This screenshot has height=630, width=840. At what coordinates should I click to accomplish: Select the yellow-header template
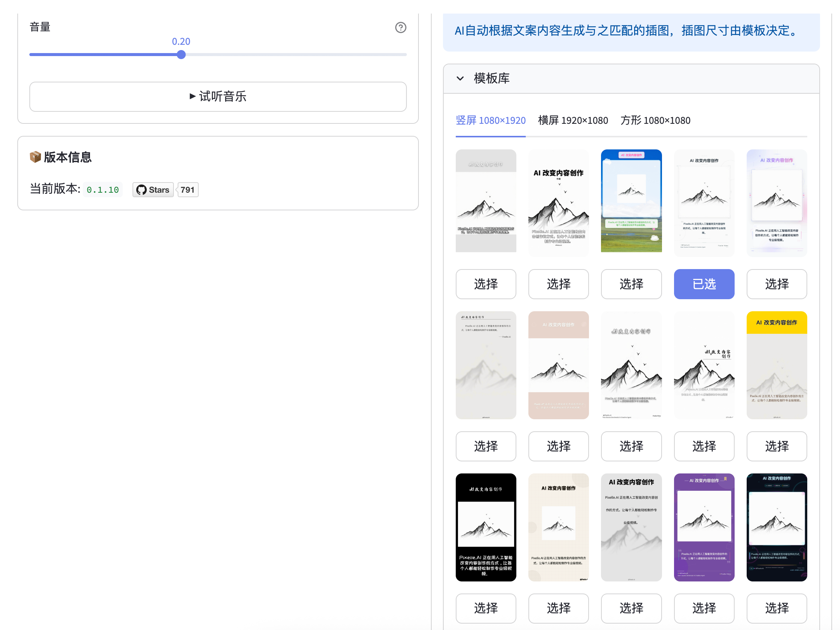[x=776, y=446]
